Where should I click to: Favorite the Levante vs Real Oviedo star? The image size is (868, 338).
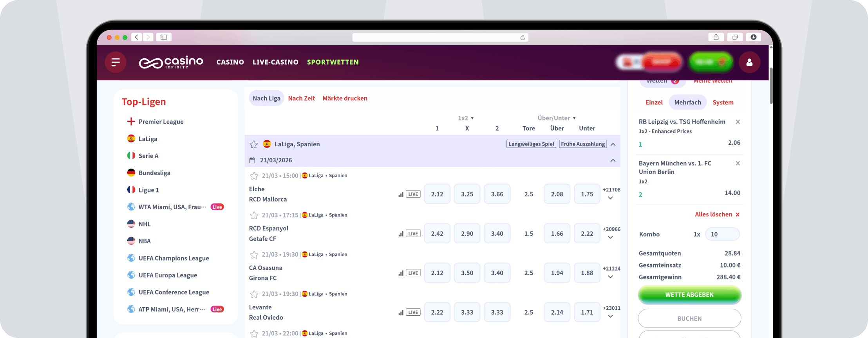click(x=254, y=294)
